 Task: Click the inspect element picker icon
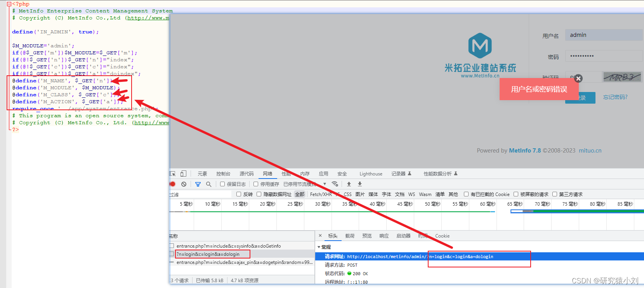tap(173, 173)
